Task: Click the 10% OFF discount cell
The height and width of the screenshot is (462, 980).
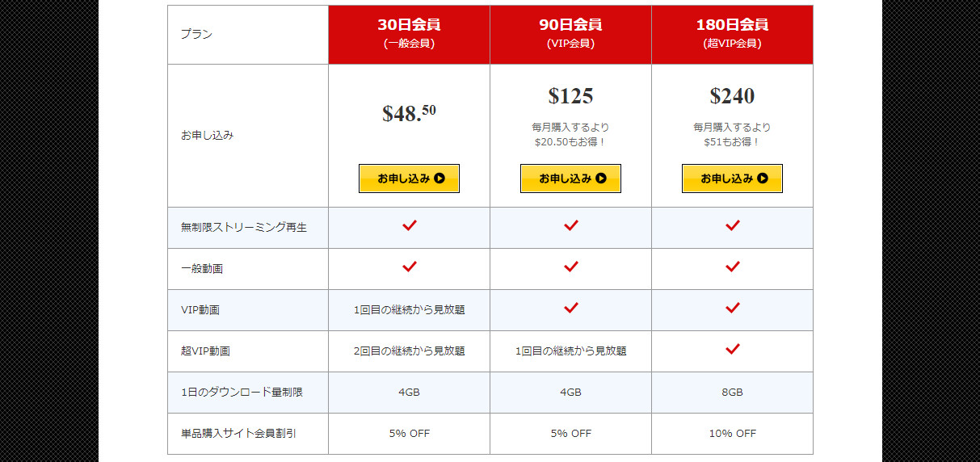Action: click(x=732, y=434)
